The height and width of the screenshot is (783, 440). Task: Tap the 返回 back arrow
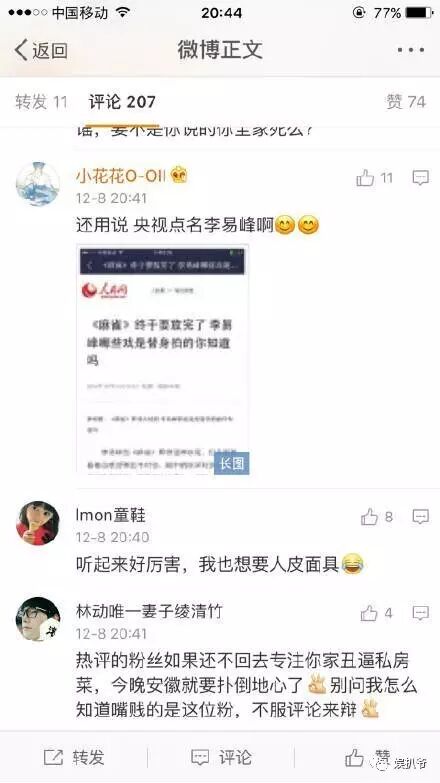pyautogui.click(x=41, y=50)
